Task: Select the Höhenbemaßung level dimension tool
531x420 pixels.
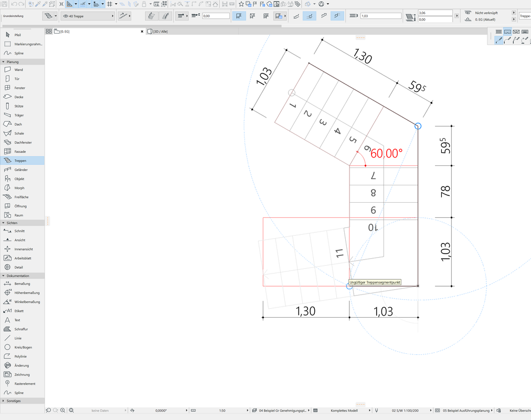Action: coord(23,293)
